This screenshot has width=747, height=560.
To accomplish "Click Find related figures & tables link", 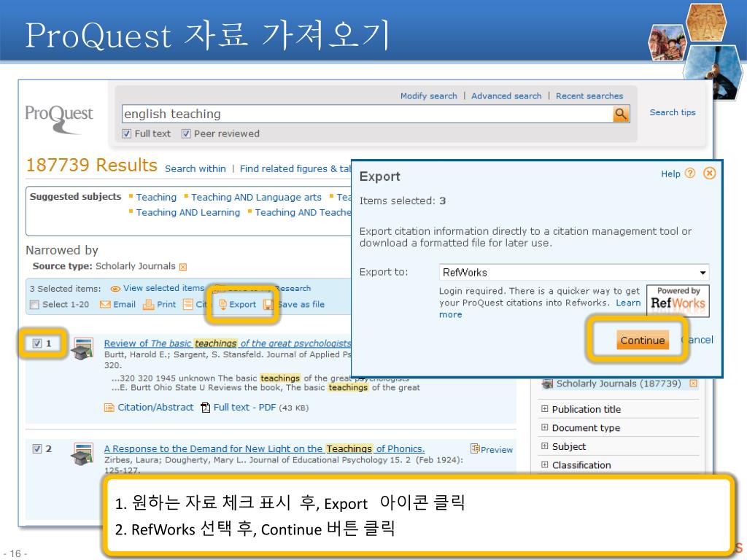I will pyautogui.click(x=295, y=168).
